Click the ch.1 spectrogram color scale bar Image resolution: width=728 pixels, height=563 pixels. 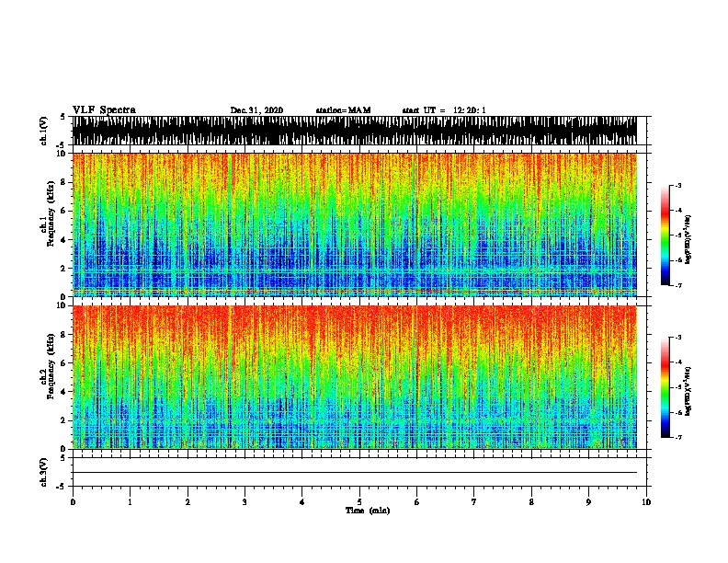coord(665,236)
